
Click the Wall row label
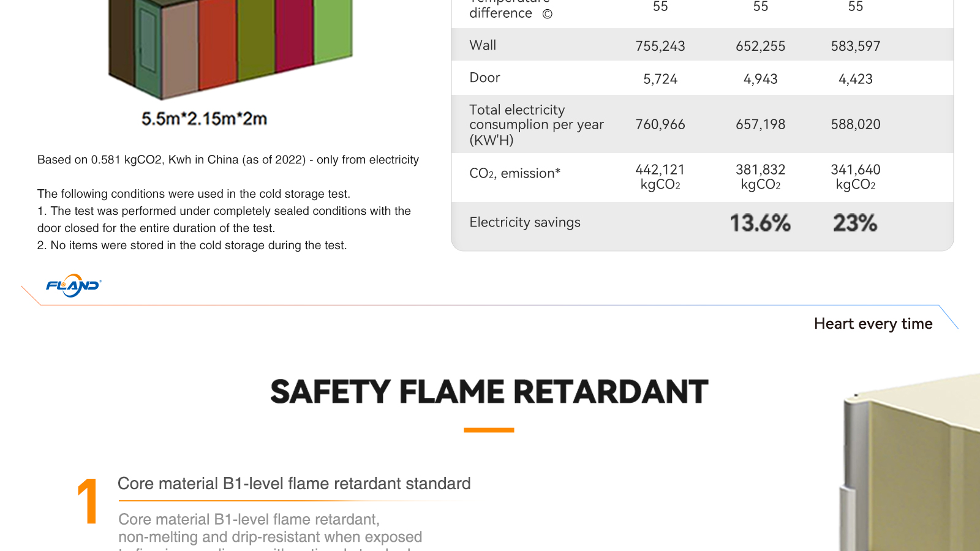point(483,45)
